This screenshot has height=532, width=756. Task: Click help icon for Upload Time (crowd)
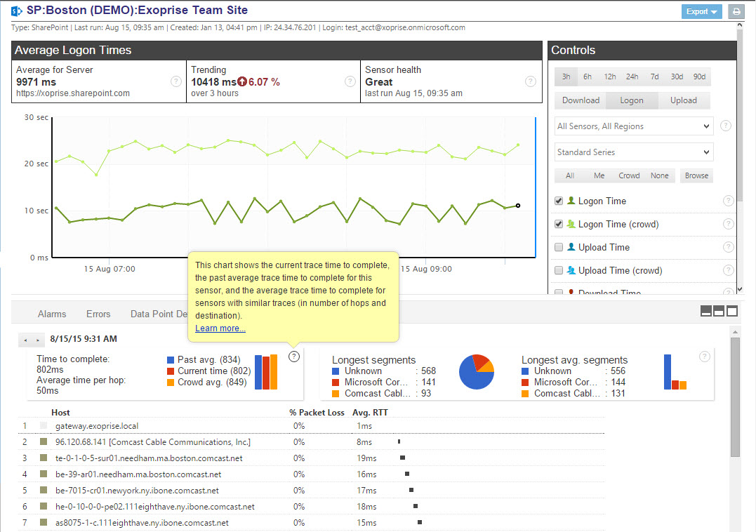(x=729, y=270)
